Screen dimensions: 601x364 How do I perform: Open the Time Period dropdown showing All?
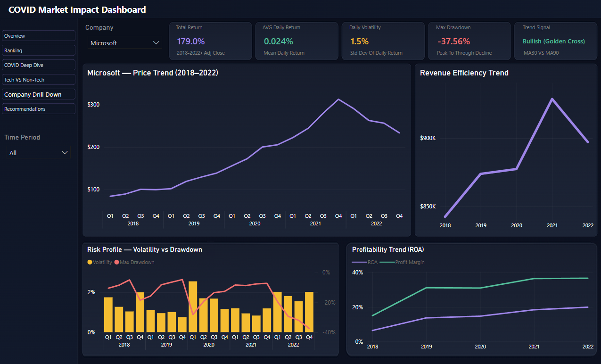[x=39, y=153]
